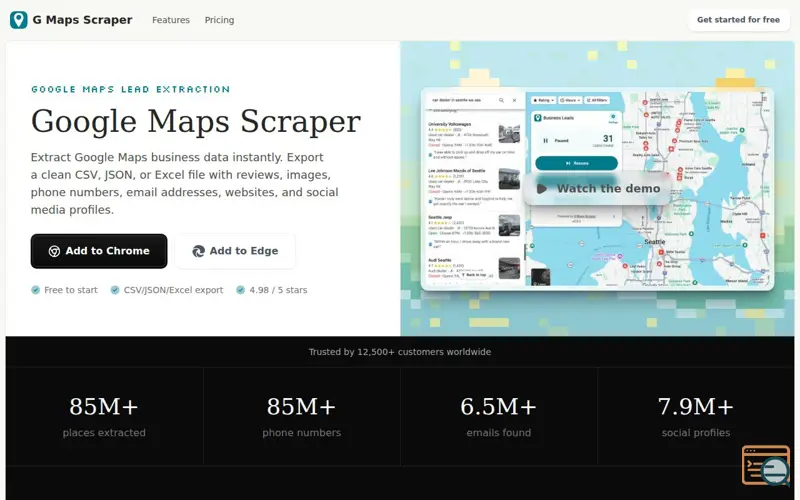
Task: Select University Volkswagen listing in demo preview
Action: tap(473, 141)
